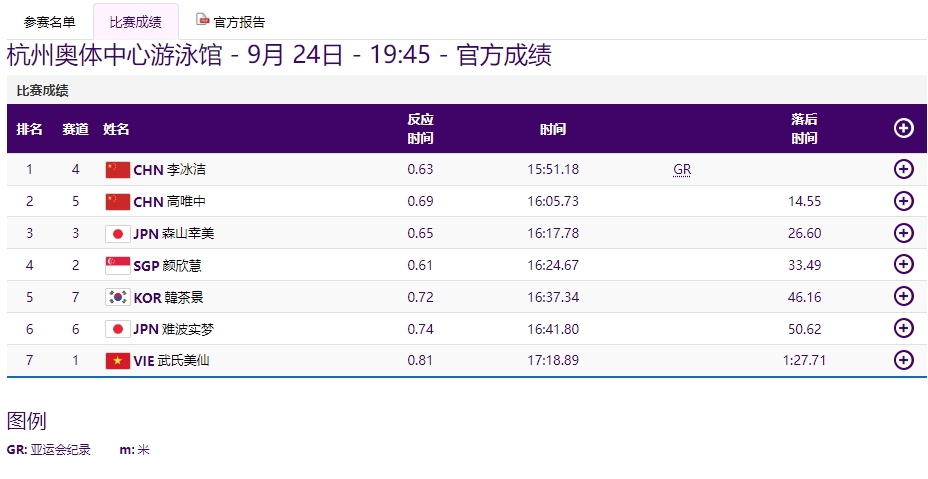Click the China flag next to 李冰洁
Screen dimensions: 928x479
point(117,170)
